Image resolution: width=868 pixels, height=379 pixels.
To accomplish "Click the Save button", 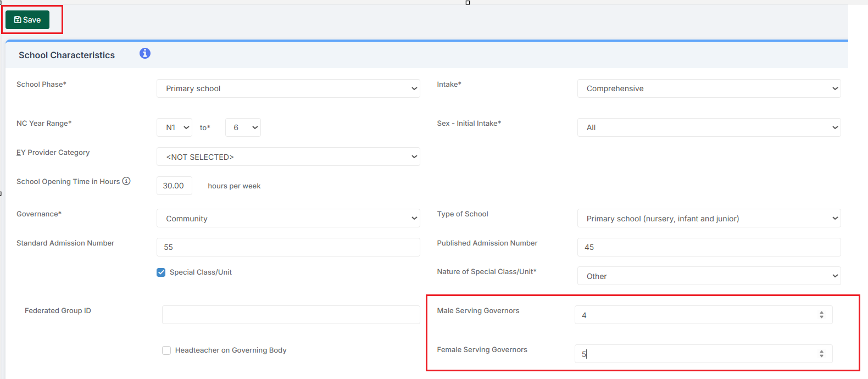I will coord(27,20).
